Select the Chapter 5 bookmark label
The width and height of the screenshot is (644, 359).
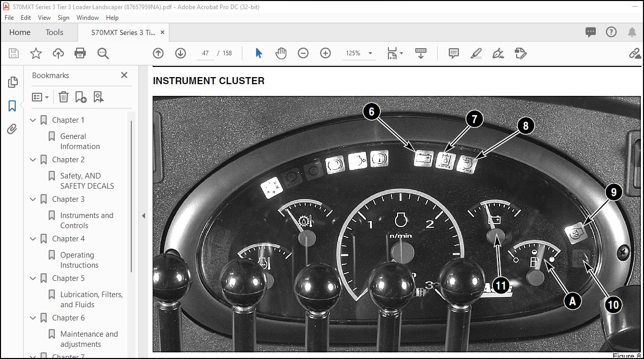68,278
